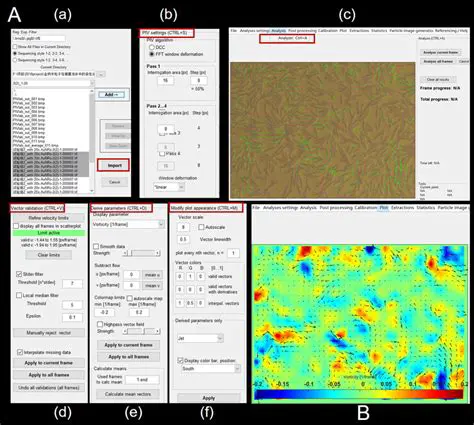The width and height of the screenshot is (474, 425).
Task: Toggle the Stdev filter checkbox
Action: (19, 274)
